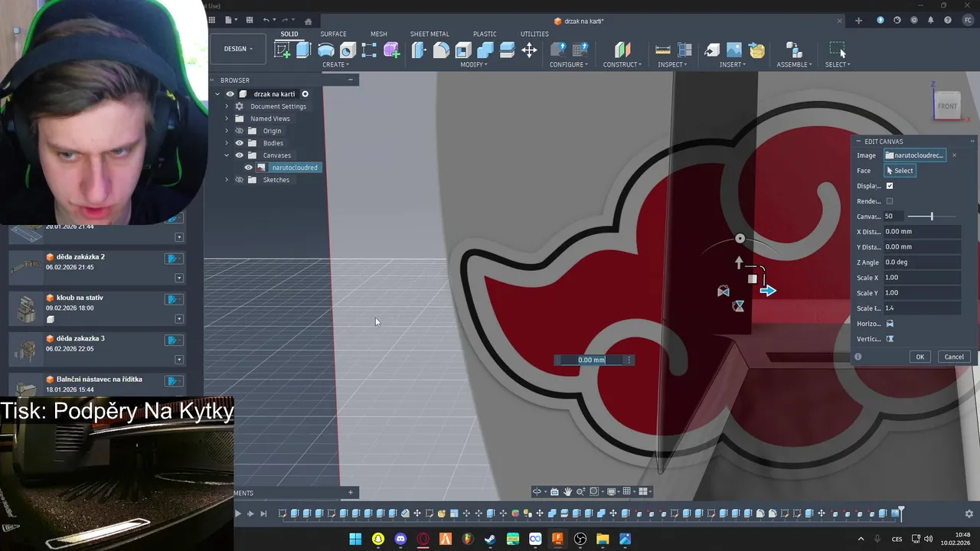Open the MODIFY dropdown menu
This screenshot has height=551, width=980.
tap(474, 64)
